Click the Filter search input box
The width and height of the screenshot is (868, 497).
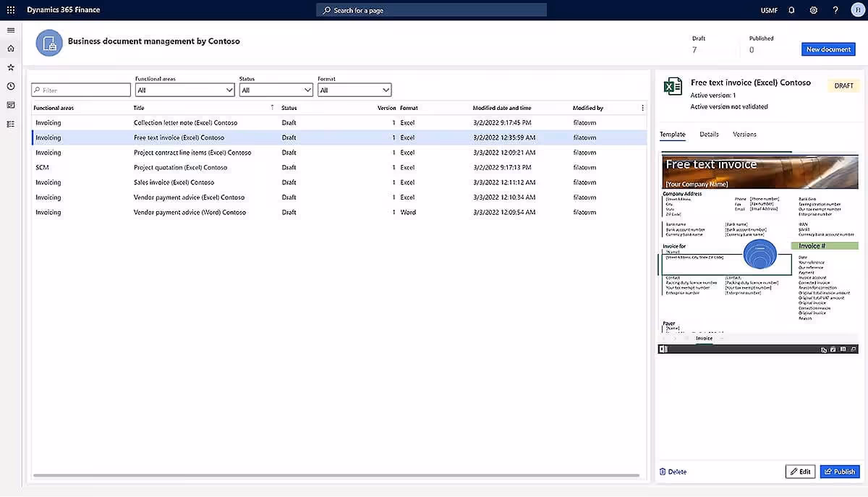click(x=80, y=89)
